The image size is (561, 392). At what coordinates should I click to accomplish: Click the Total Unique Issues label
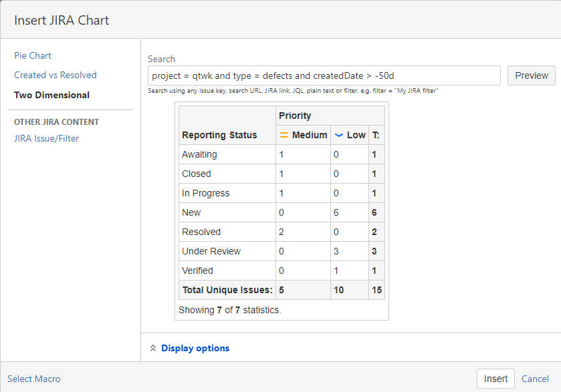(227, 290)
